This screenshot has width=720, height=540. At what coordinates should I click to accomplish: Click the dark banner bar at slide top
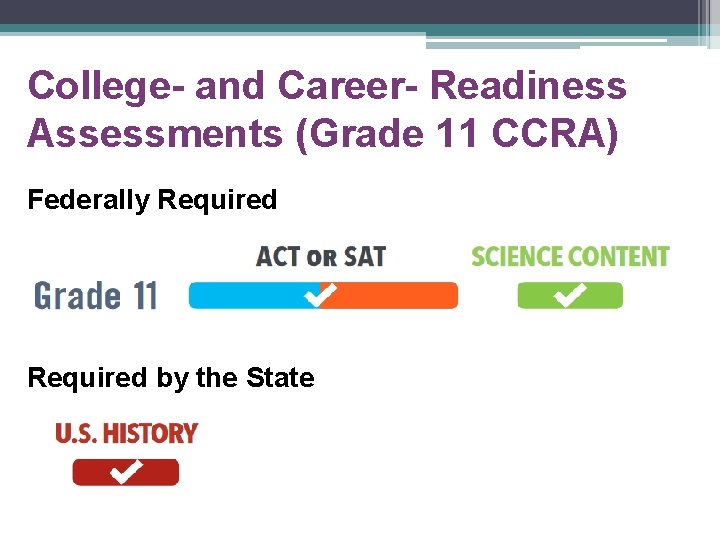click(x=350, y=11)
